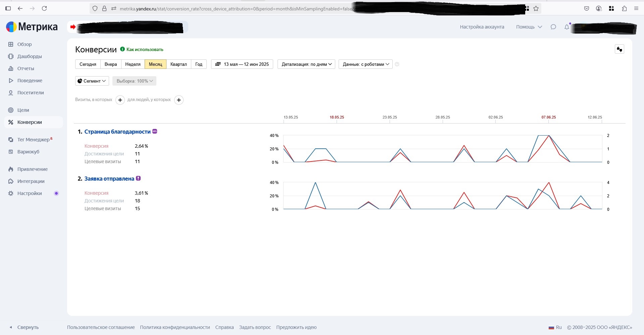Add people condition with second plus button
This screenshot has width=644, height=335.
[179, 100]
